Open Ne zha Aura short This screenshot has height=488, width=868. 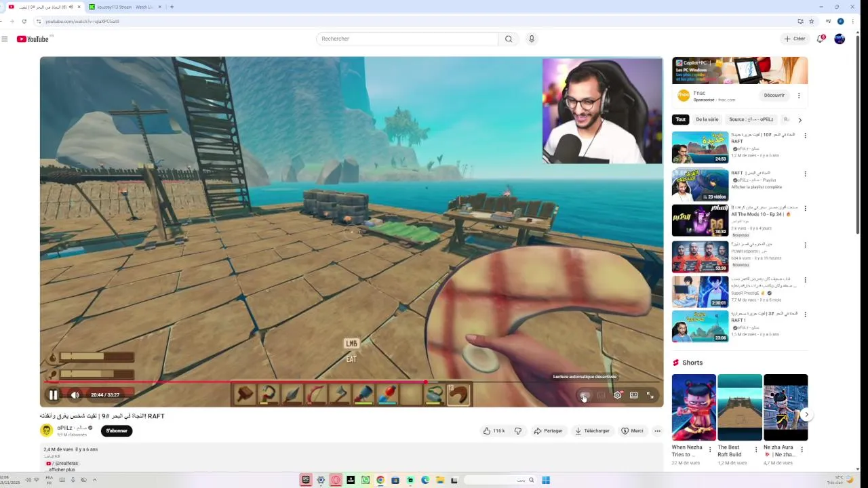tap(785, 407)
